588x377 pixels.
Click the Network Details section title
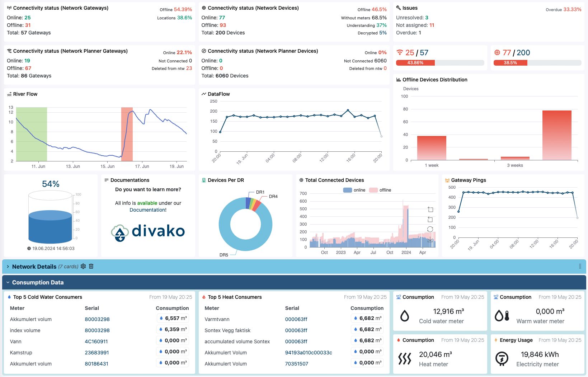pos(34,267)
